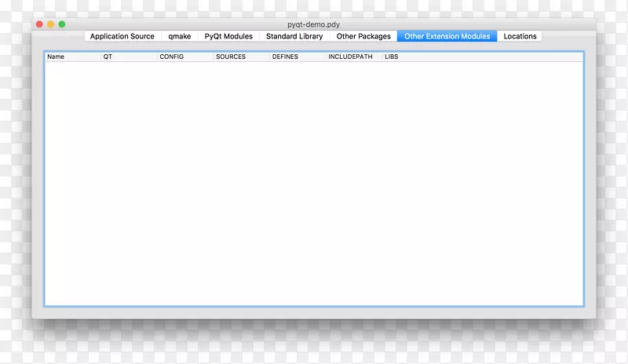
Task: Go to the Standard Library tab
Action: (294, 36)
